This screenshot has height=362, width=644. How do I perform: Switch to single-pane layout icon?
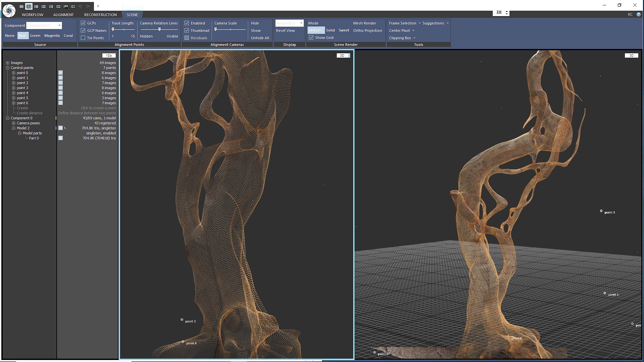pos(21,6)
